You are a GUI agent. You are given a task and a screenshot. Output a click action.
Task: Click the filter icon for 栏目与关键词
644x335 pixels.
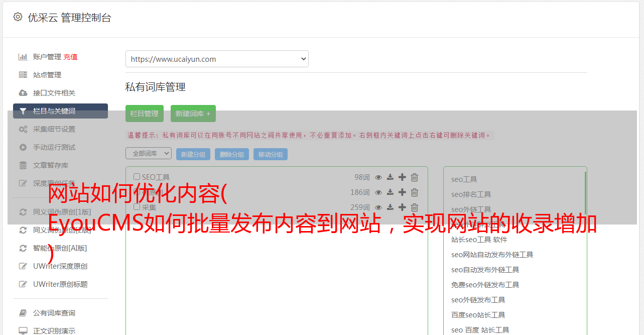tap(23, 111)
